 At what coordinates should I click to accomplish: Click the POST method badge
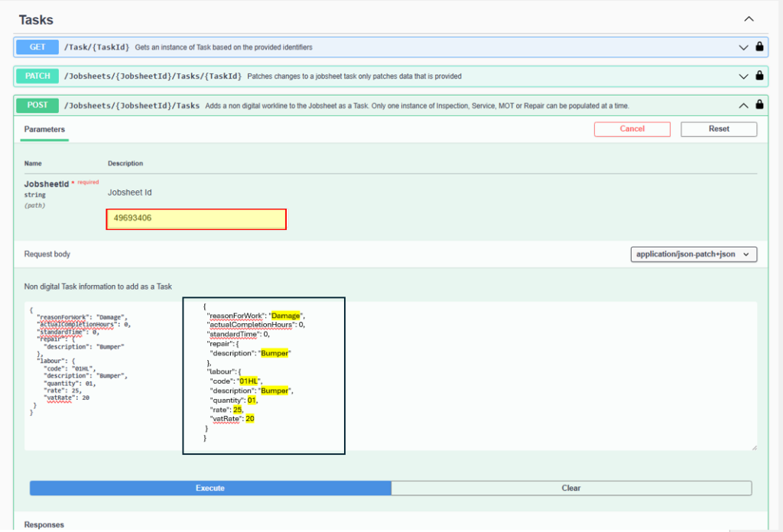coord(36,105)
